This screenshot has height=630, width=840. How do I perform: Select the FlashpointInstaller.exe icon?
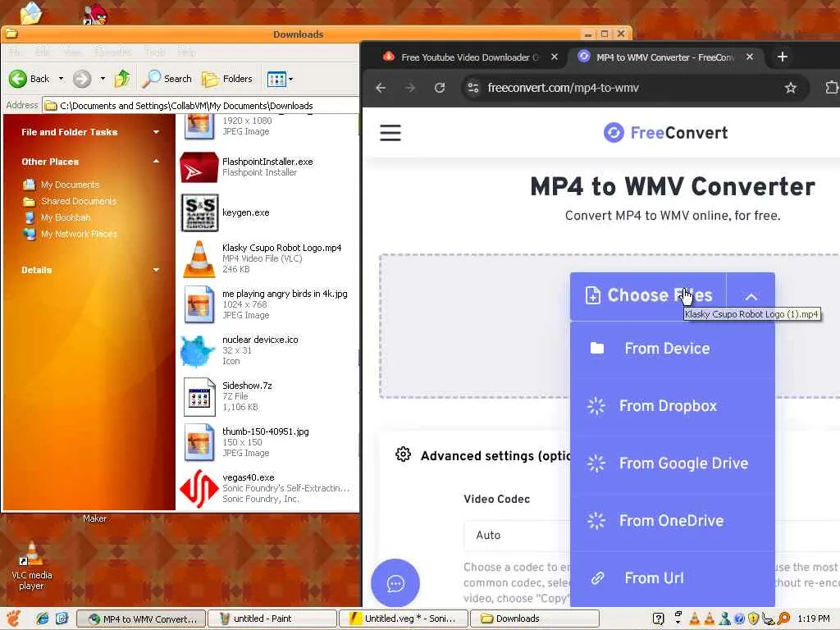pyautogui.click(x=199, y=167)
